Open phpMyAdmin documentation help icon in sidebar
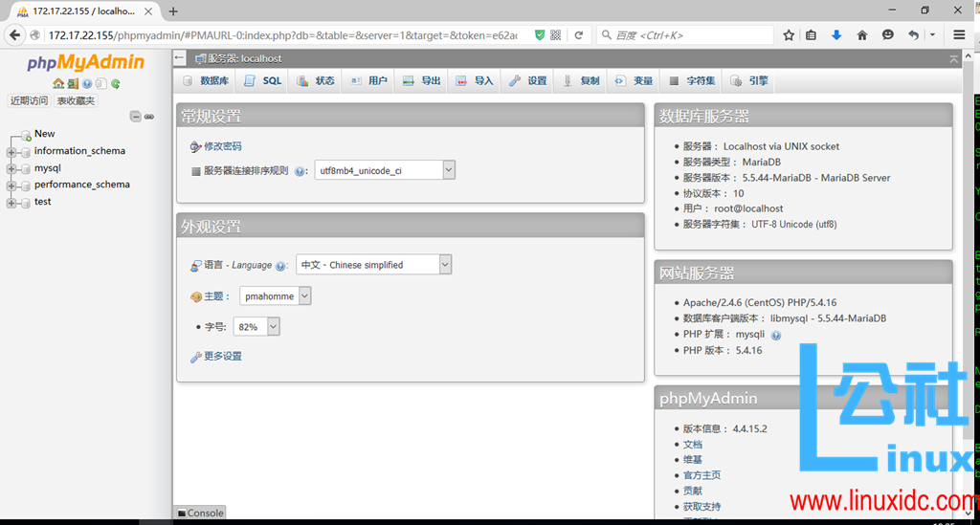Image resolution: width=980 pixels, height=525 pixels. [87, 83]
